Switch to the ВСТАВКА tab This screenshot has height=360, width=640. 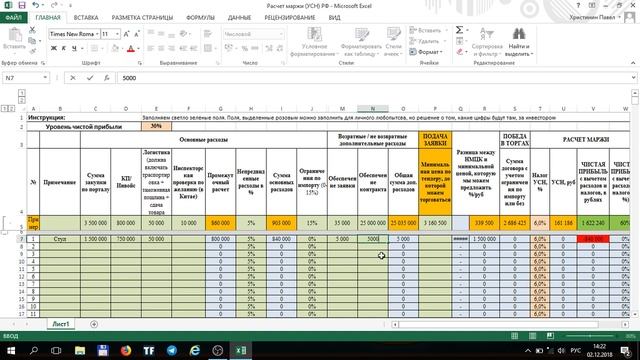pyautogui.click(x=86, y=18)
